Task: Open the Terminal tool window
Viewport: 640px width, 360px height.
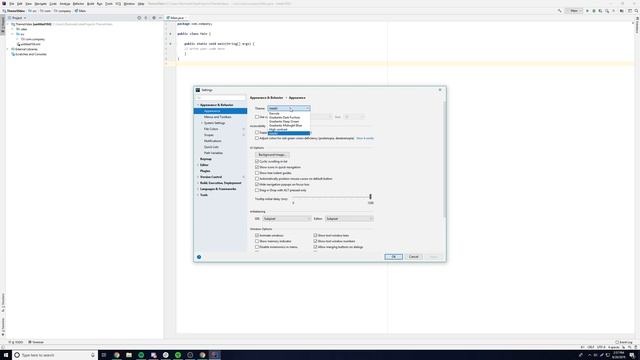Action: pyautogui.click(x=36, y=342)
